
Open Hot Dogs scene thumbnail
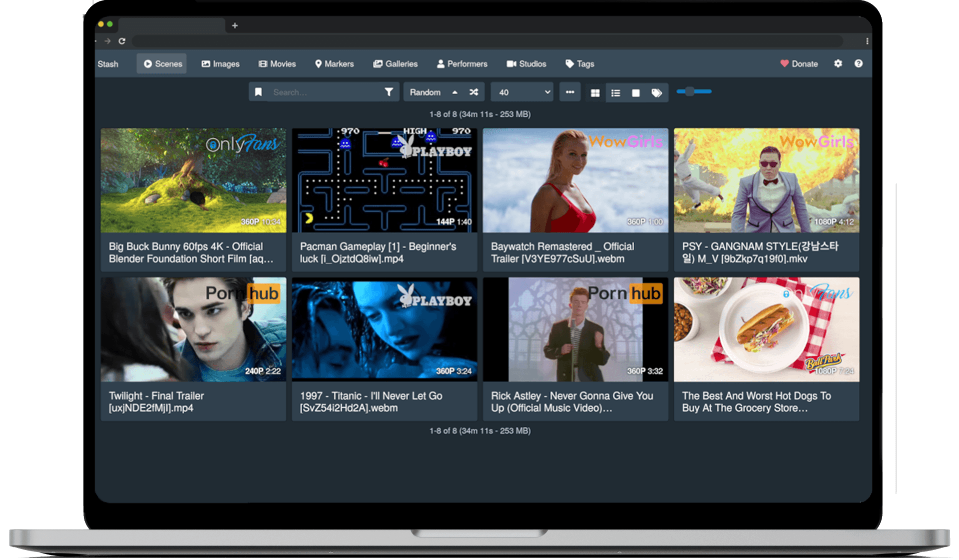767,329
